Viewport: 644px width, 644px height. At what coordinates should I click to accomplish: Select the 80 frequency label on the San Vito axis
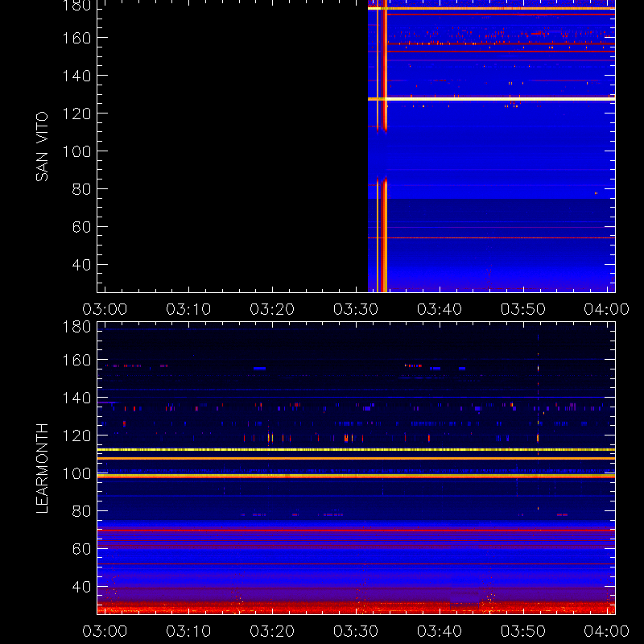(x=81, y=189)
